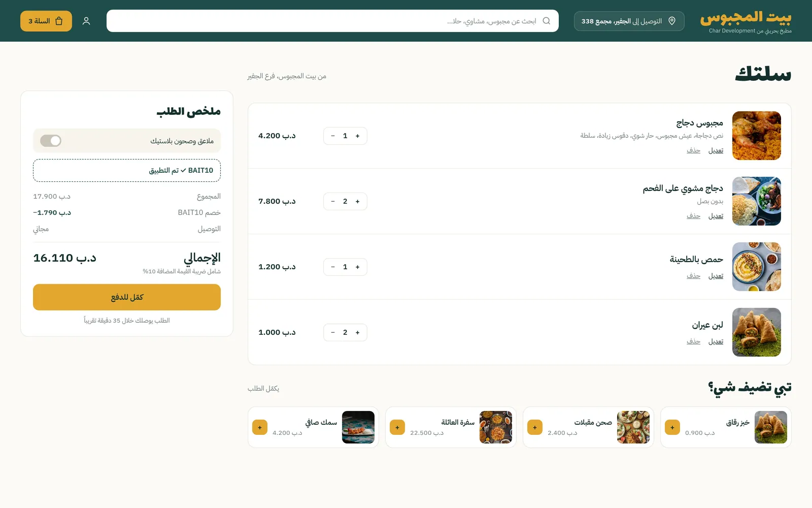Decrease quantity of مجبوس دجاج
The width and height of the screenshot is (812, 508).
pyautogui.click(x=333, y=136)
